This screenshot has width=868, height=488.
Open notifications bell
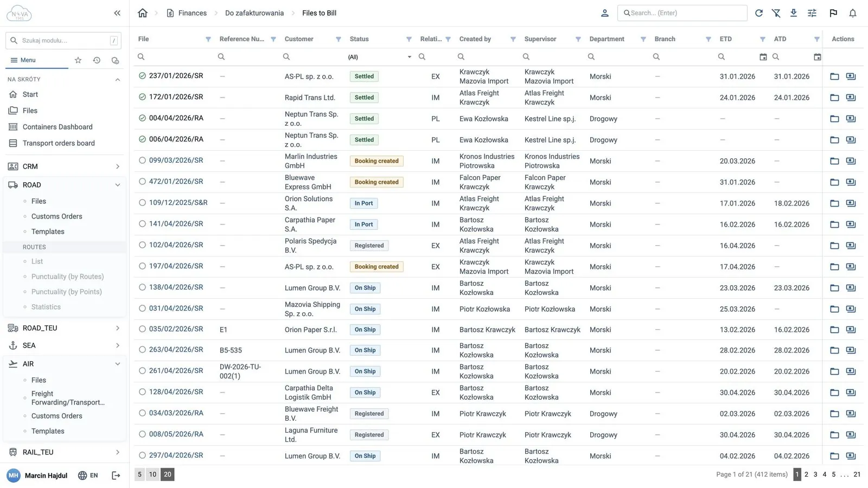pos(853,13)
